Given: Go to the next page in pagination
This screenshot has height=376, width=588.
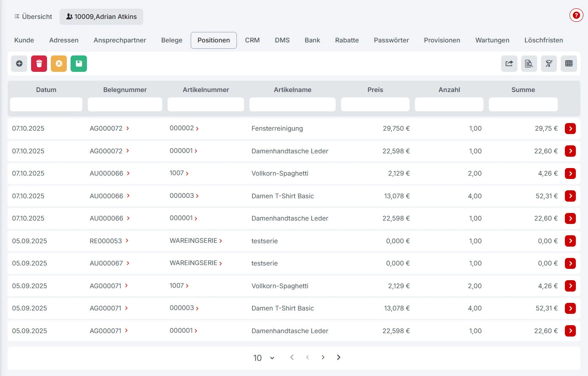Looking at the screenshot, I should (x=323, y=358).
